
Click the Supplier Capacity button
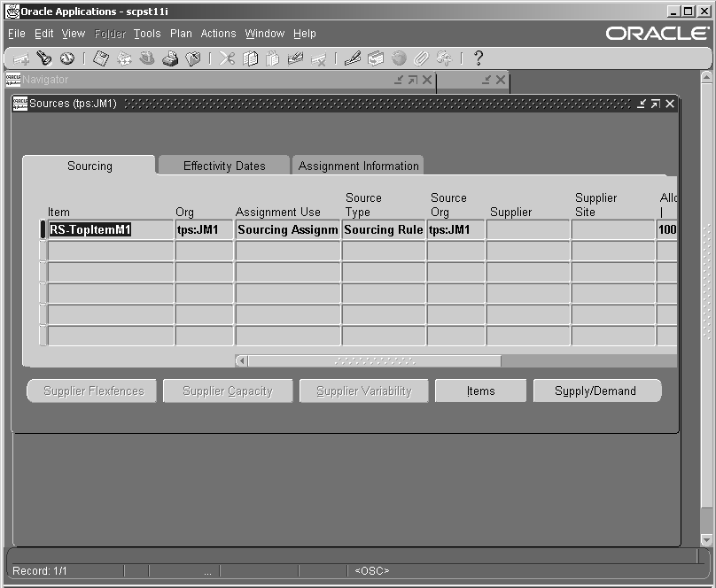click(228, 391)
